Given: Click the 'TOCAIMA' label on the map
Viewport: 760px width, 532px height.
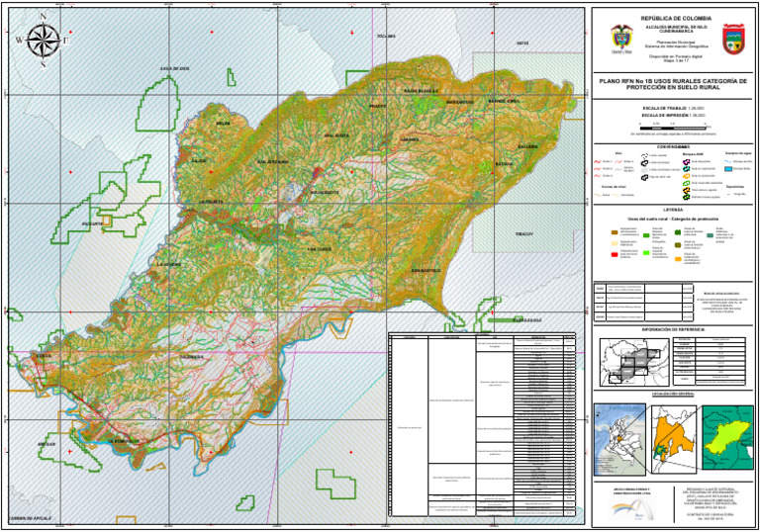Looking at the screenshot, I should [x=387, y=37].
